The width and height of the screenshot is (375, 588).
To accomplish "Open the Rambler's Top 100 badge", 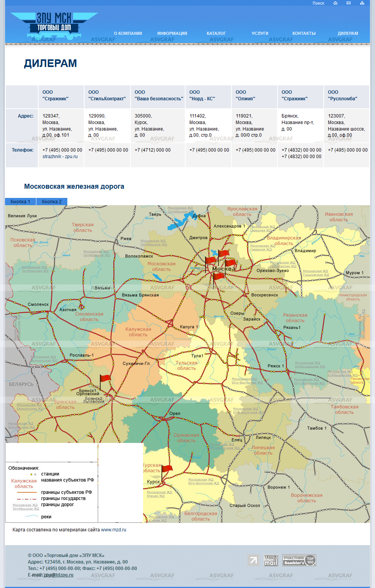I will 299,560.
